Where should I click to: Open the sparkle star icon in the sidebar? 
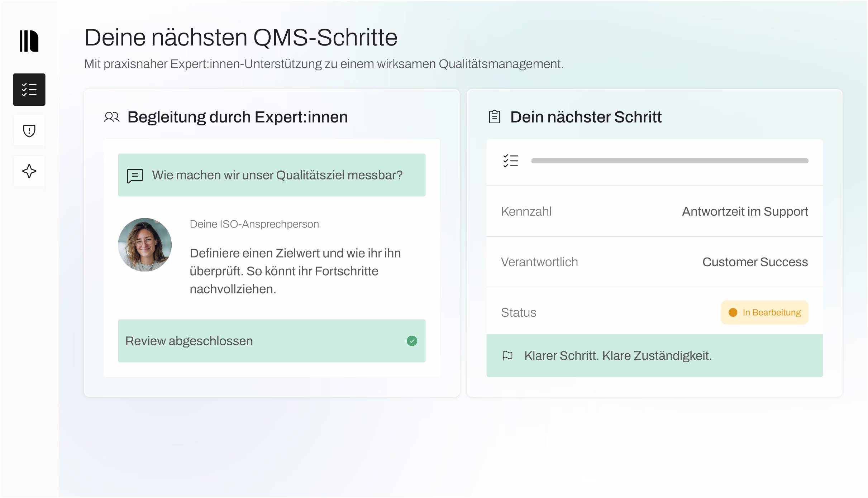tap(29, 171)
